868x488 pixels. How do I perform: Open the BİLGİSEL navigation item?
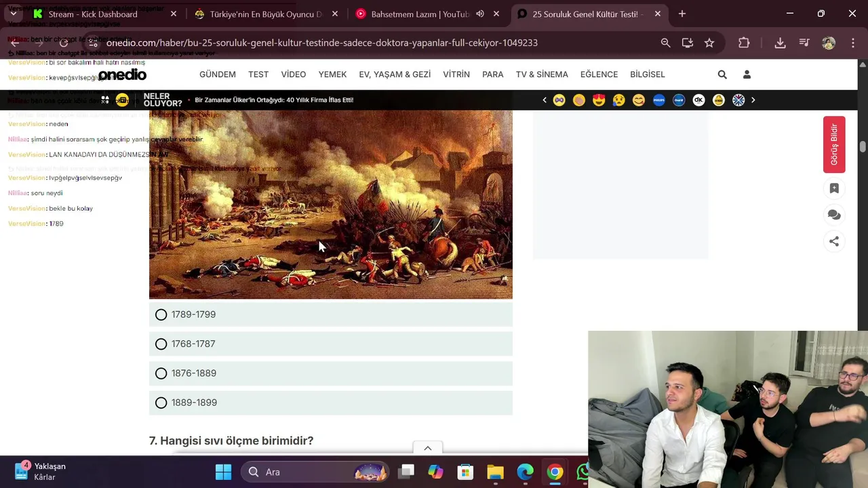click(x=648, y=75)
